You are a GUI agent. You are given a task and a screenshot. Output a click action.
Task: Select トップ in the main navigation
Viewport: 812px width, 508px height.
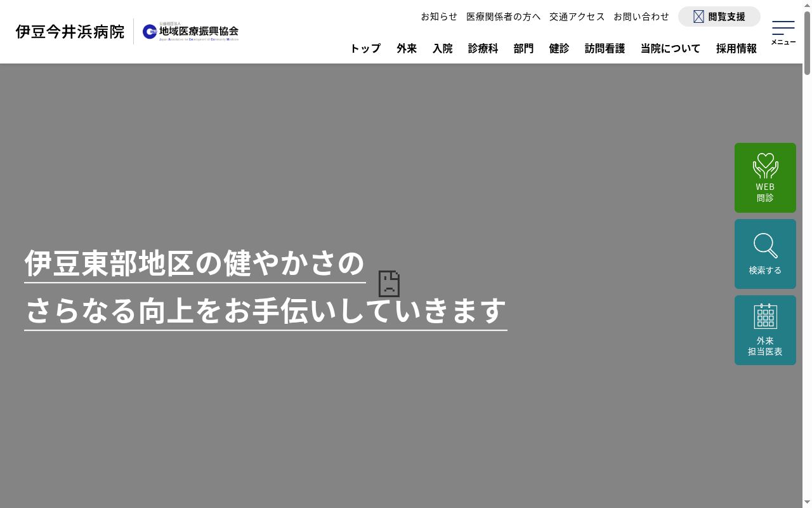[x=365, y=48]
